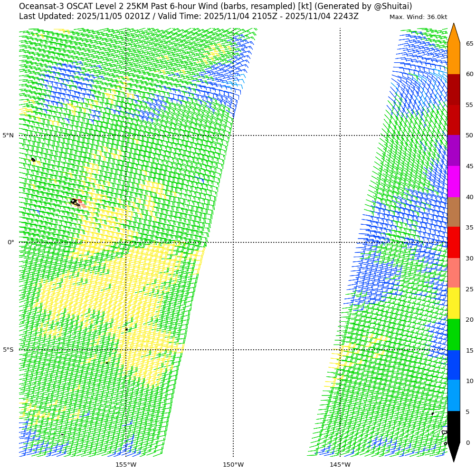Click the red wind barbs beside the island
The image size is (476, 470).
80,203
